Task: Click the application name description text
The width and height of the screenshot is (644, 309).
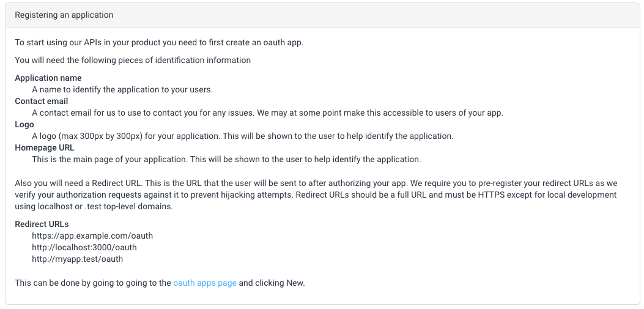Action: tap(122, 89)
